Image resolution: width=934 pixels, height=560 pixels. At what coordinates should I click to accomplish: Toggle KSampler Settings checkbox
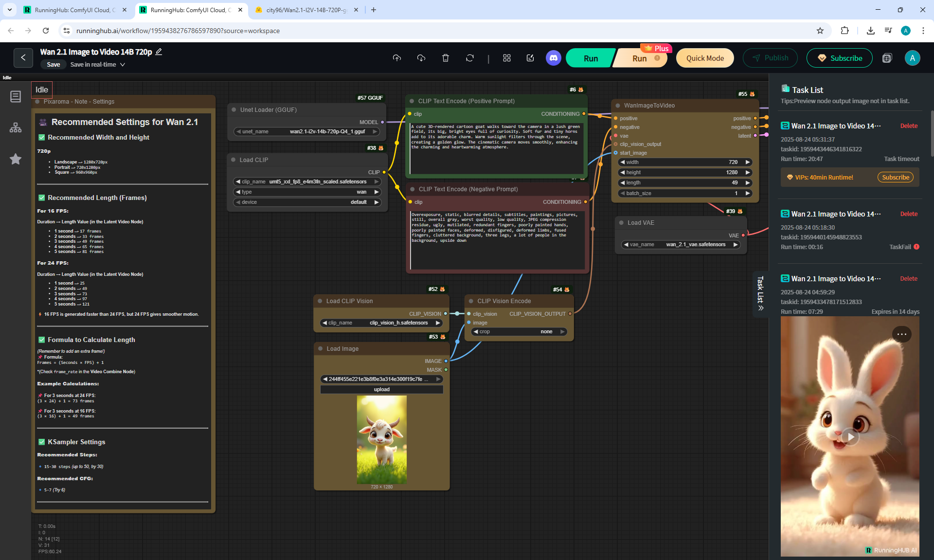42,442
